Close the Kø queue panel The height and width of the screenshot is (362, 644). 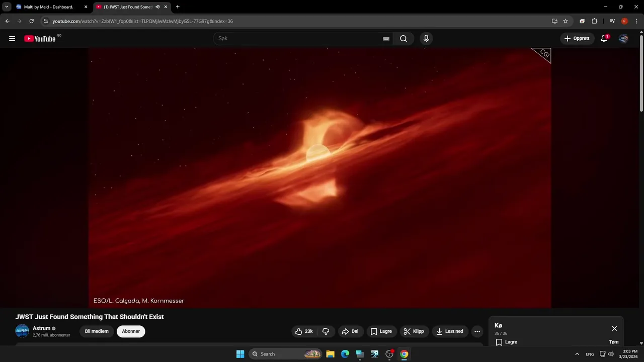(x=614, y=328)
